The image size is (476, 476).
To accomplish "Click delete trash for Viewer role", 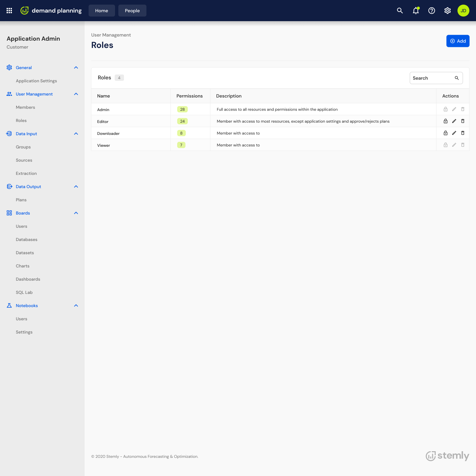I will (x=463, y=145).
